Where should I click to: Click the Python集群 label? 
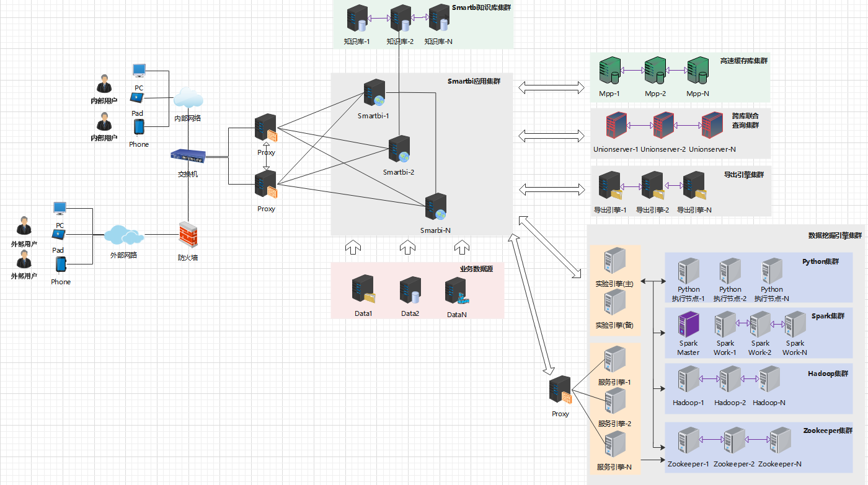820,261
